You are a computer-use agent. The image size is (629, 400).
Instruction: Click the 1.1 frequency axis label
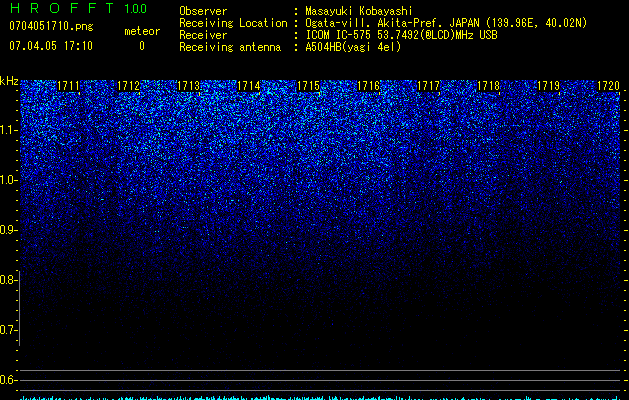click(x=9, y=130)
